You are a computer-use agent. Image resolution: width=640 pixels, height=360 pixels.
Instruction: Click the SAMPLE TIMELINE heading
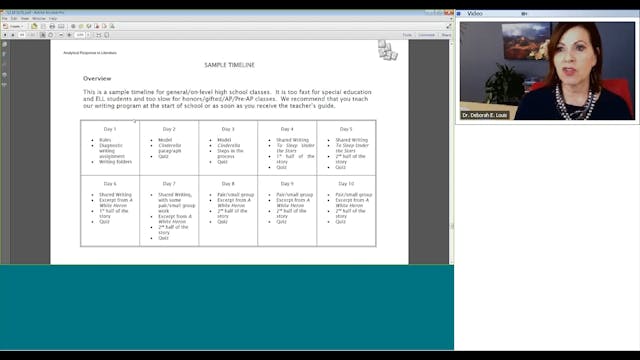click(x=229, y=65)
